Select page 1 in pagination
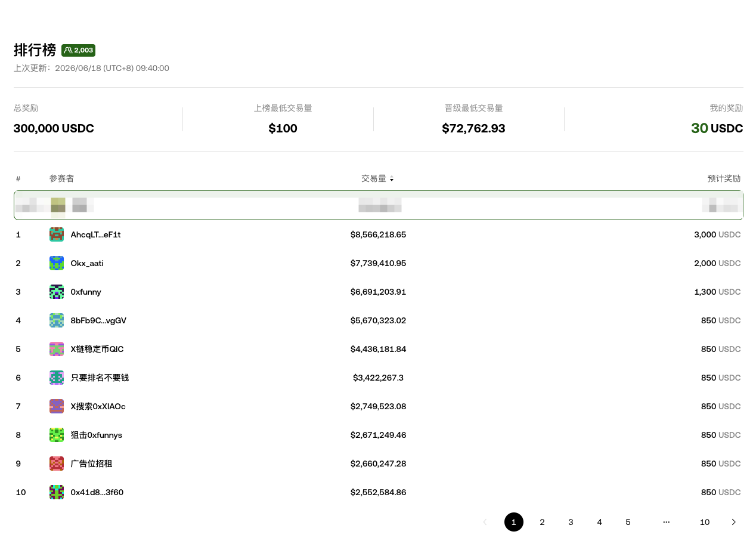The width and height of the screenshot is (756, 553). point(514,522)
